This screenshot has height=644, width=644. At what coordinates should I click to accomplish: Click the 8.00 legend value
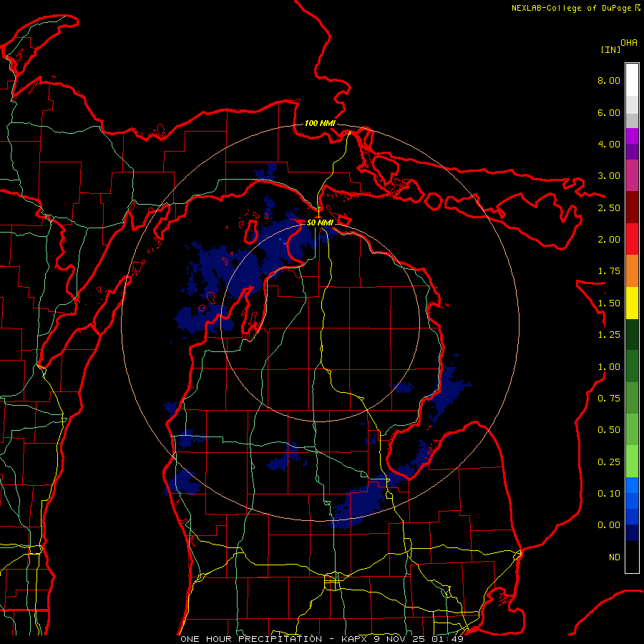tap(609, 80)
